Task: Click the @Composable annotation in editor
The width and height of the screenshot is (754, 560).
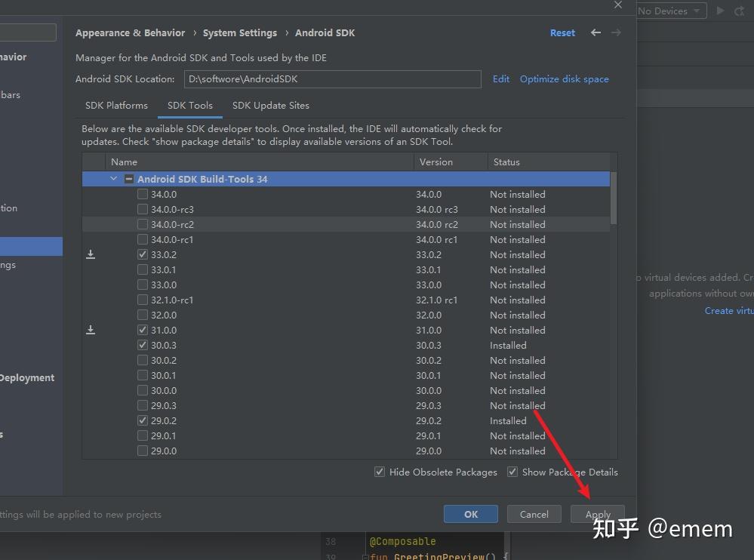Action: tap(402, 541)
